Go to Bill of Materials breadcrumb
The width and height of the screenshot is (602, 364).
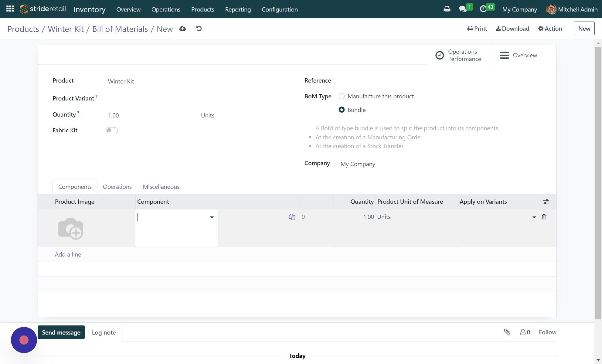pyautogui.click(x=120, y=29)
